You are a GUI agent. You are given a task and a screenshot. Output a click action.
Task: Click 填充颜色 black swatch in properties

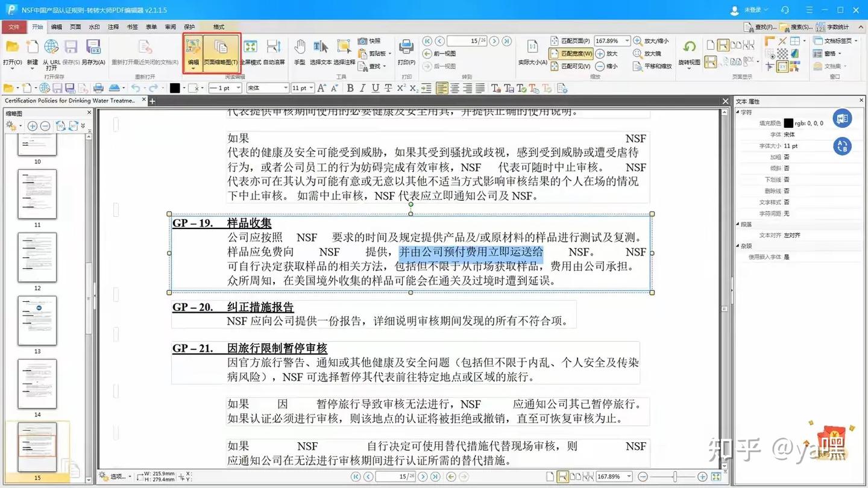pyautogui.click(x=788, y=123)
